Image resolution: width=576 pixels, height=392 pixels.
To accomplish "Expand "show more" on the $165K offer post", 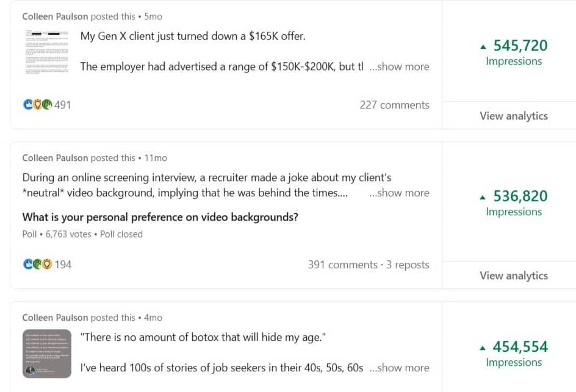I will tap(399, 67).
